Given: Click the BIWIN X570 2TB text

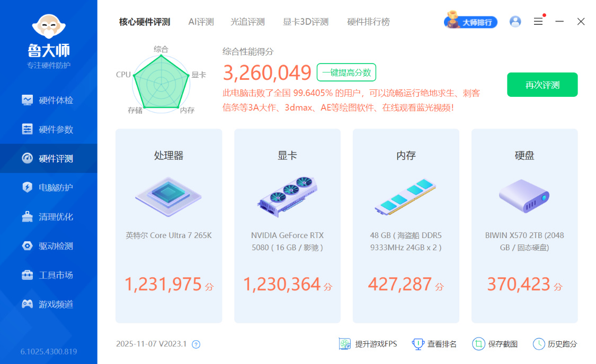Looking at the screenshot, I should coord(524,241).
